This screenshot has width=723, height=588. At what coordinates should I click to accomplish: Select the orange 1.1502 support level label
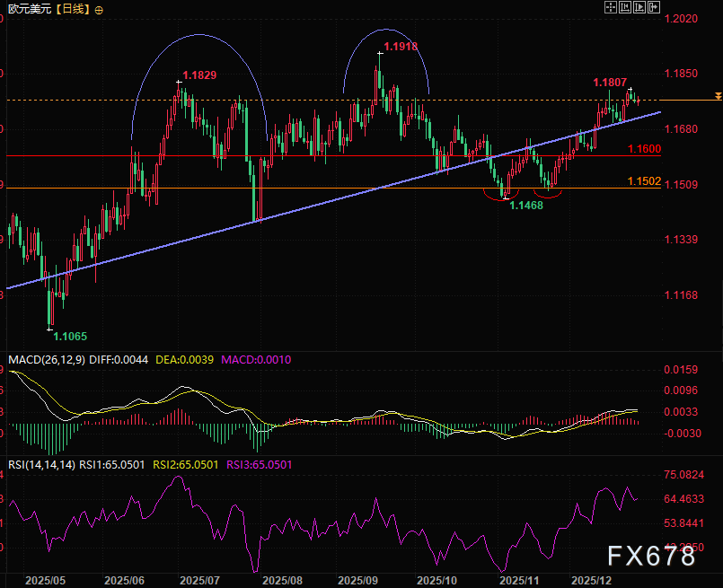[644, 181]
